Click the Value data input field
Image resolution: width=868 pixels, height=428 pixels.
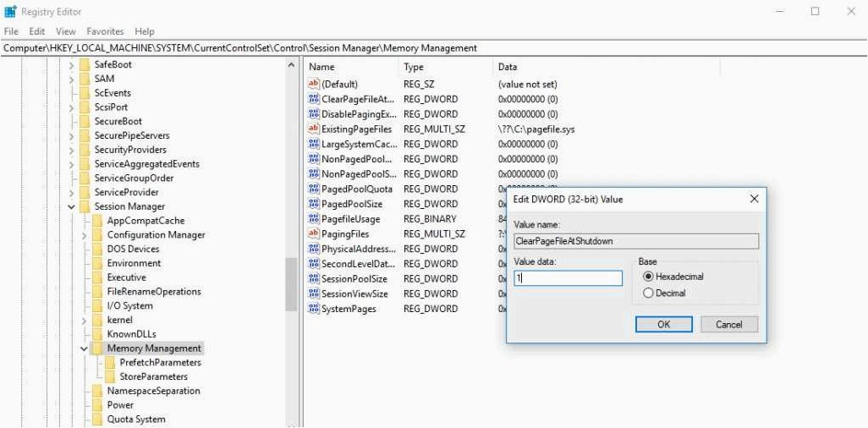point(568,278)
